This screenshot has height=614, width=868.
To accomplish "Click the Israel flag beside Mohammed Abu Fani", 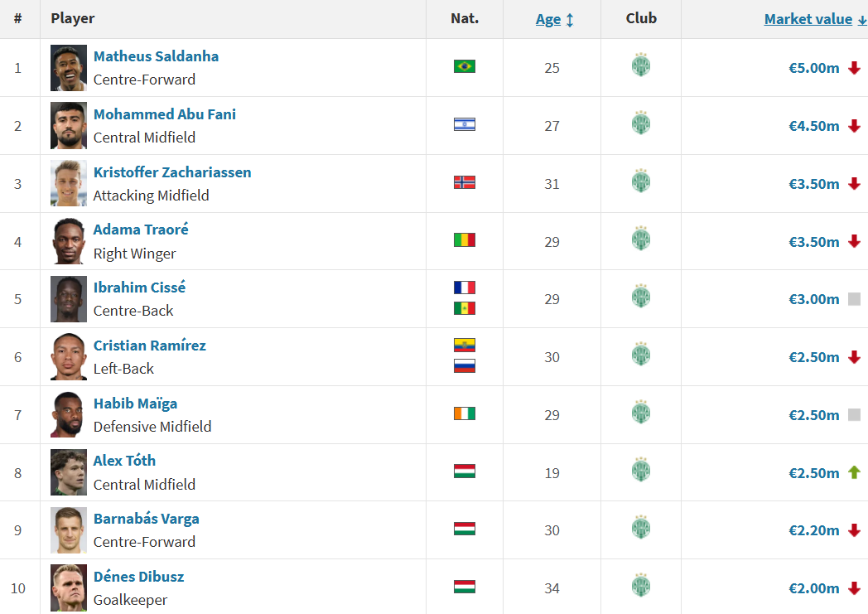I will click(465, 124).
